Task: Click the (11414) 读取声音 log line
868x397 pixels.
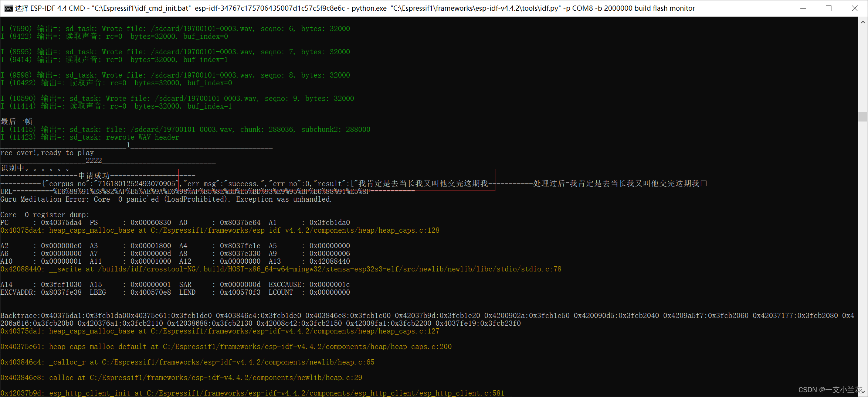Action: click(116, 106)
